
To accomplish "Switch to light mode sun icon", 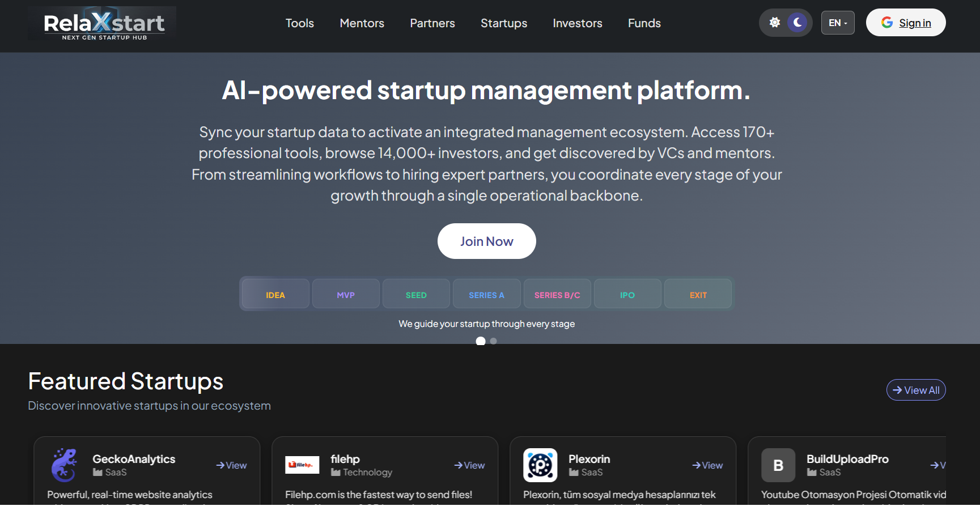I will tap(774, 23).
